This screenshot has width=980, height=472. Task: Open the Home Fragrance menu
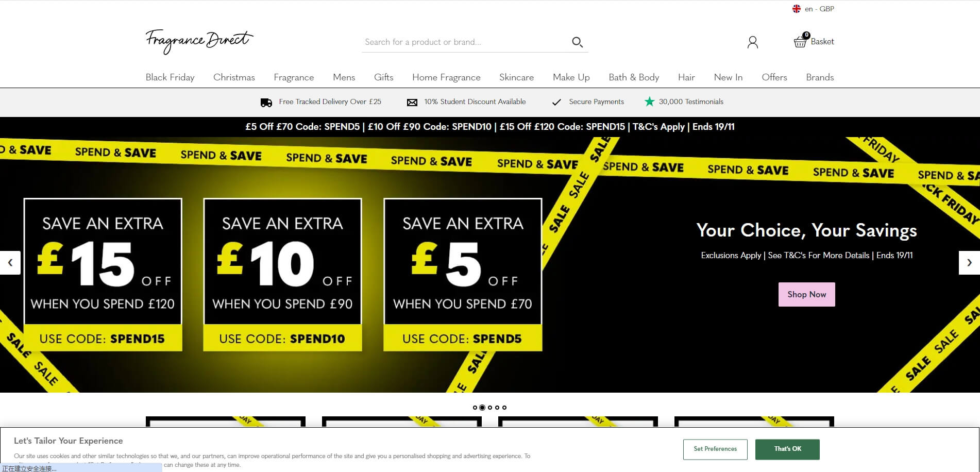(446, 77)
